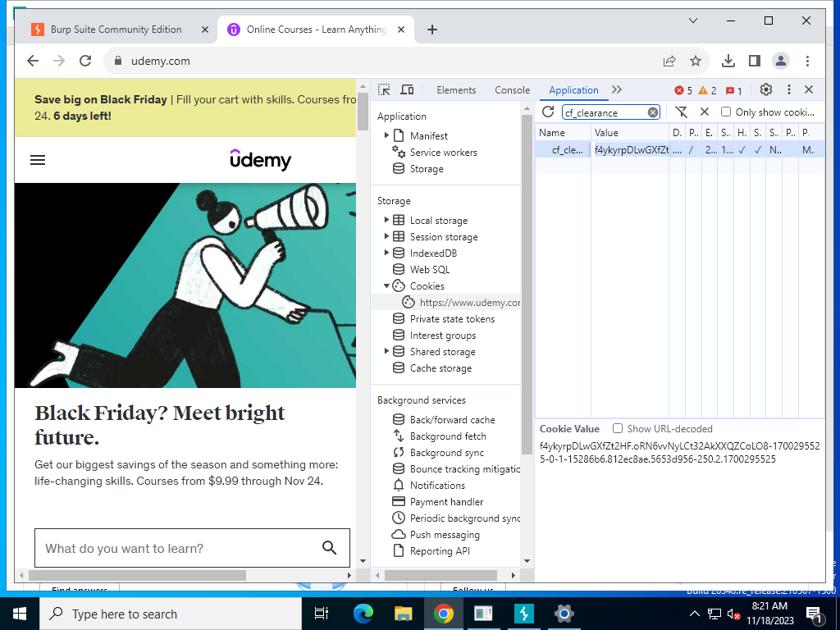
Task: Check Show URL-decoded option
Action: coord(618,428)
